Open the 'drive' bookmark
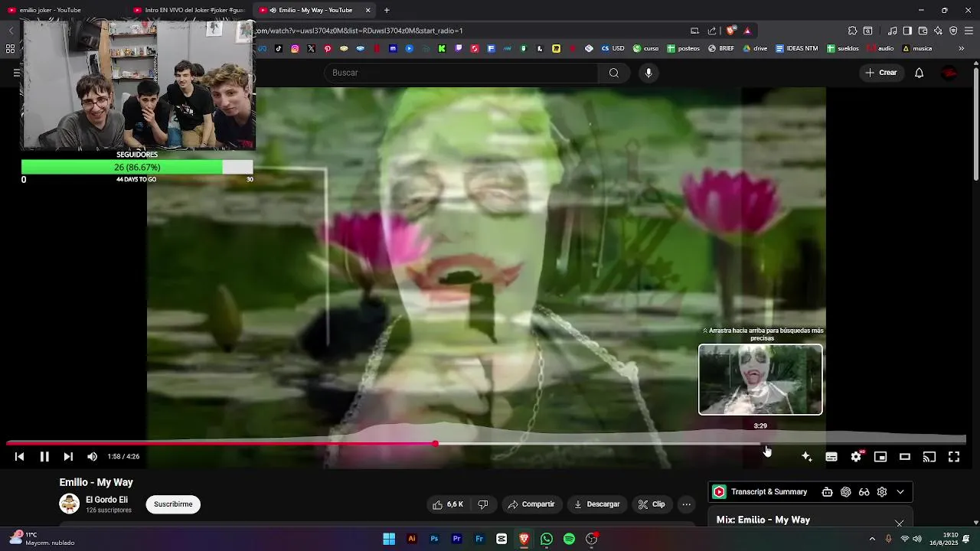 point(755,48)
